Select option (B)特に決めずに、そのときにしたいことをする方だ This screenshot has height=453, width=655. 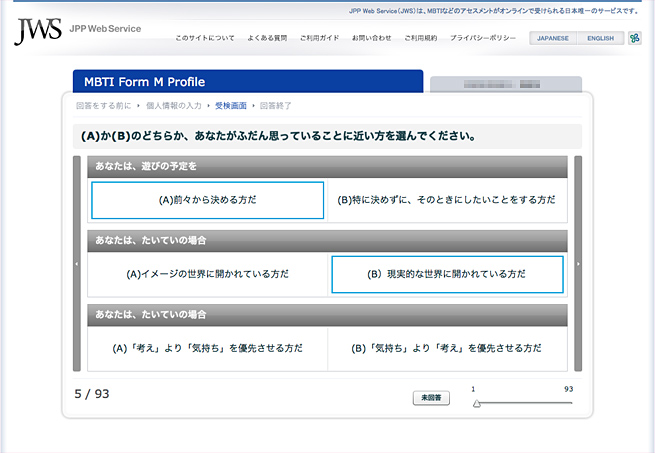(447, 200)
